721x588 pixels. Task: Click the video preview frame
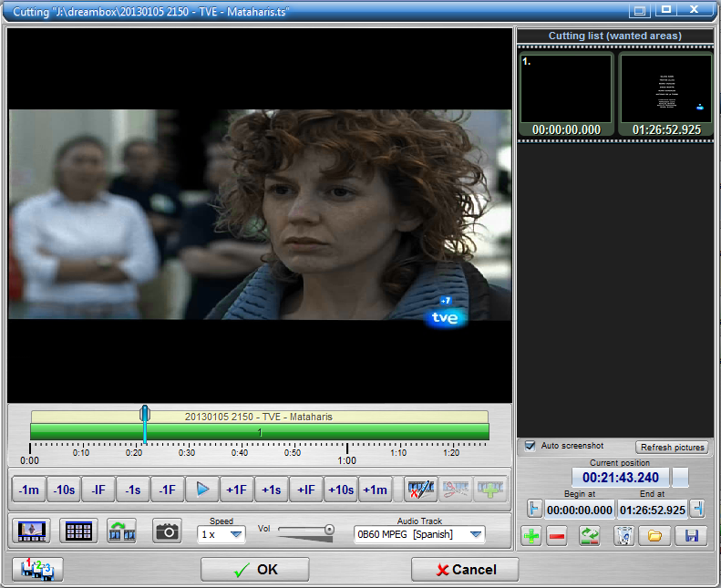click(x=260, y=214)
